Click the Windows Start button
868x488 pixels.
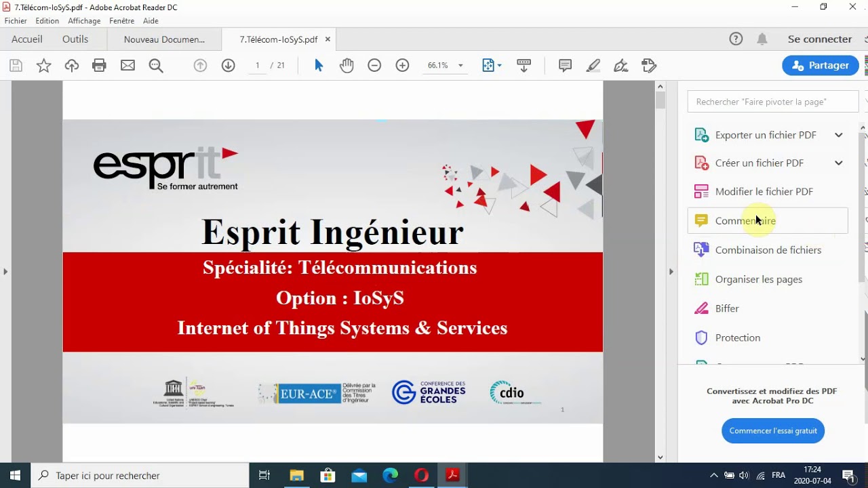(x=15, y=476)
